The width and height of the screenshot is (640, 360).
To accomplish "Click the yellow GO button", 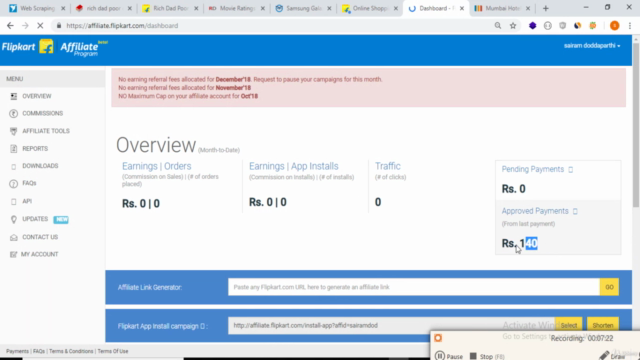I will pos(609,287).
